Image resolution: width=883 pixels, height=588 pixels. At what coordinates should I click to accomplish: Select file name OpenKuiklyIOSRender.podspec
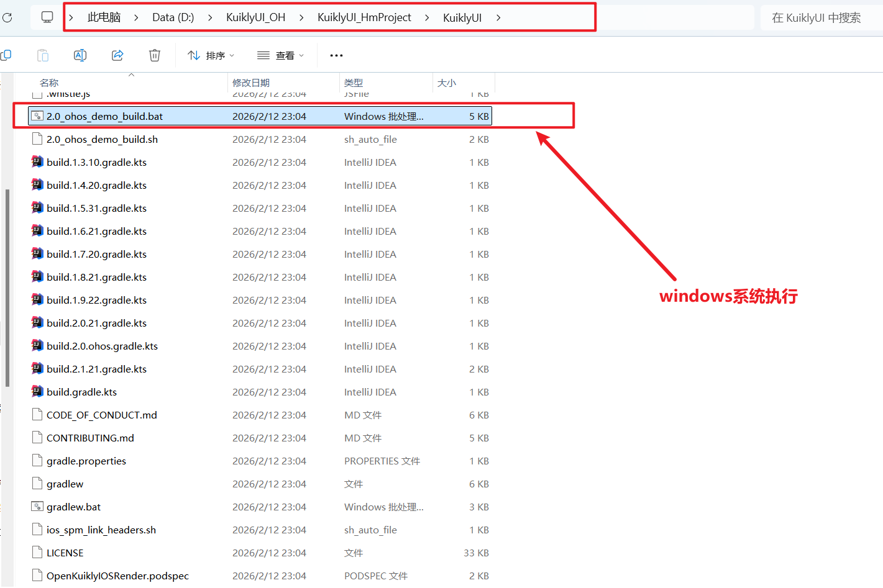[x=117, y=576]
